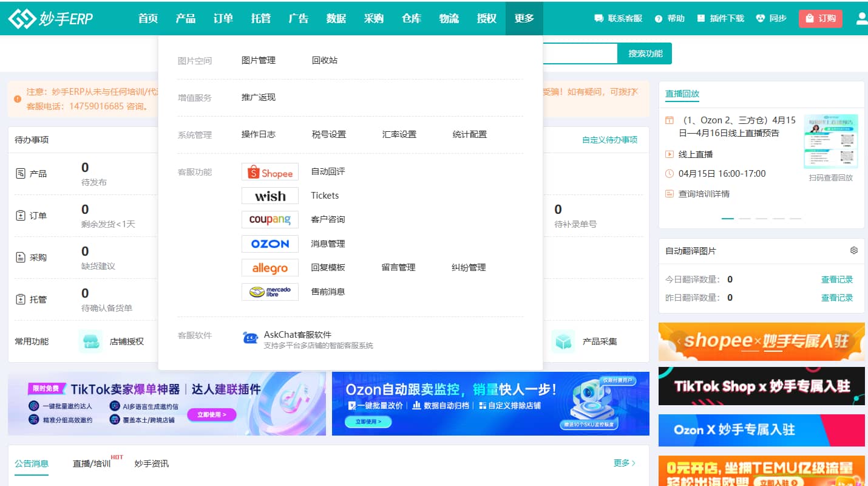Select the Allegro platform logo
This screenshot has width=868, height=486.
[x=270, y=268]
